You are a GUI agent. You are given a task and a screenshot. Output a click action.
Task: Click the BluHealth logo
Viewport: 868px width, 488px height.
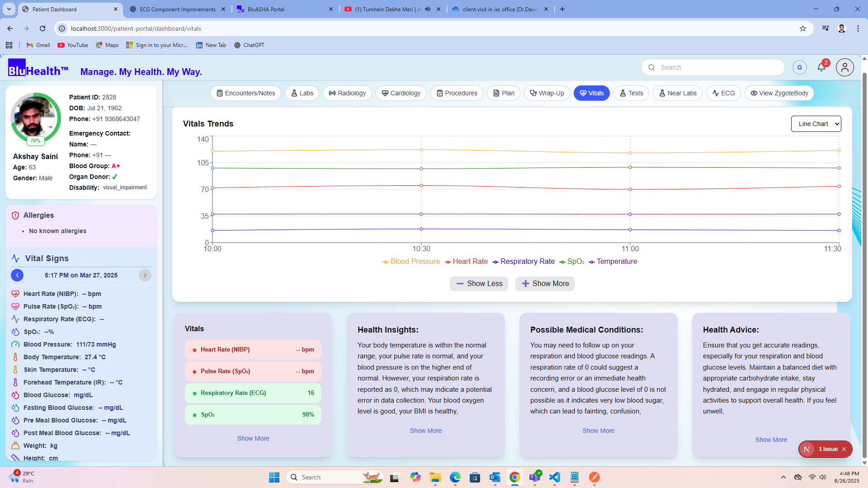tap(38, 69)
